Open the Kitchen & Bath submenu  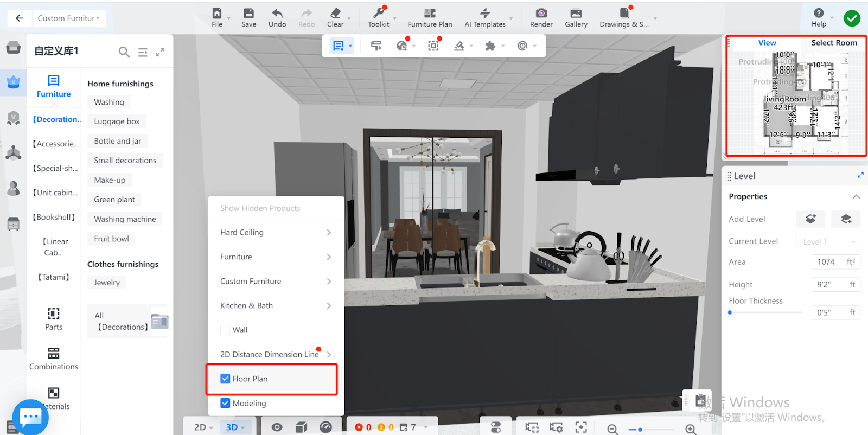[276, 305]
